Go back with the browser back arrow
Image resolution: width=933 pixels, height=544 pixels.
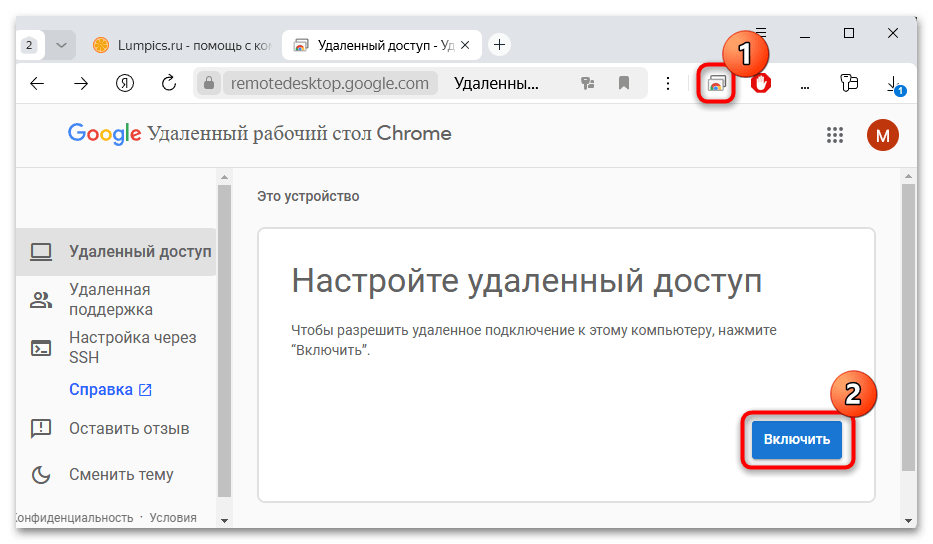click(37, 83)
